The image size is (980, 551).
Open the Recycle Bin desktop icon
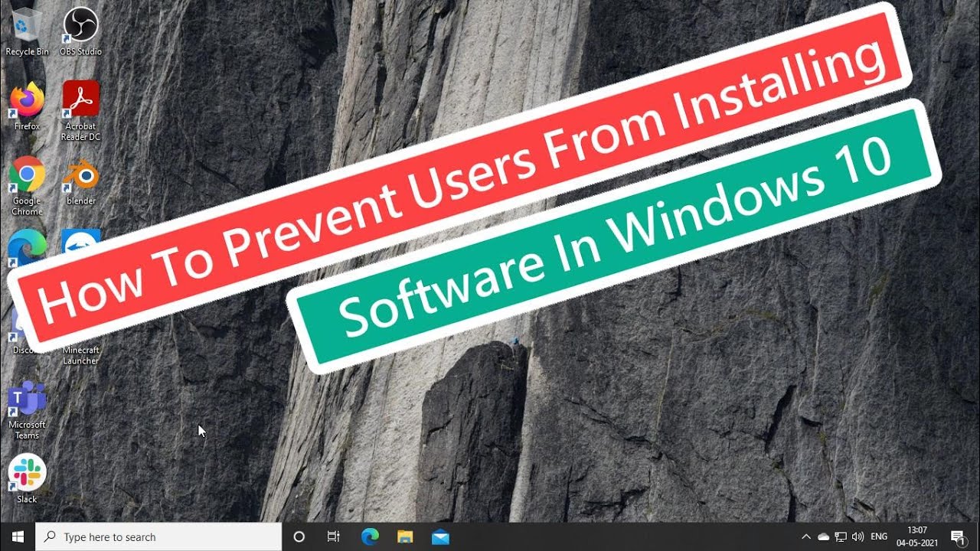(x=27, y=31)
